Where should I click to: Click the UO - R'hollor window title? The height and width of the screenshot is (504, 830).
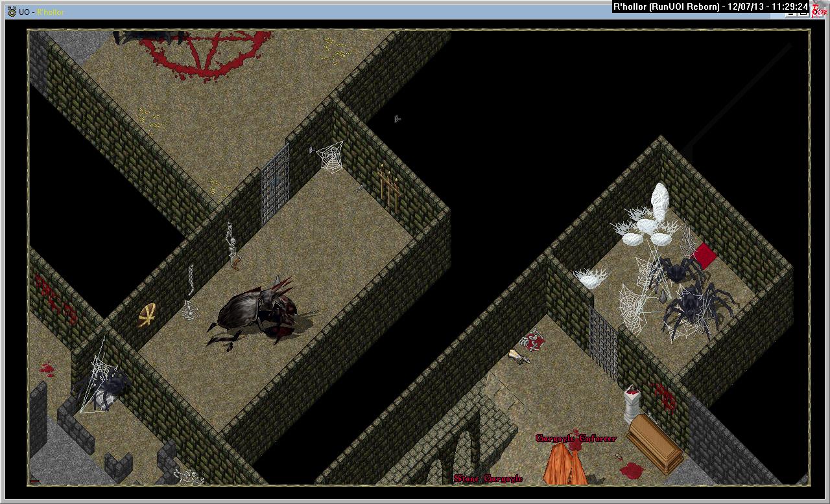[41, 12]
